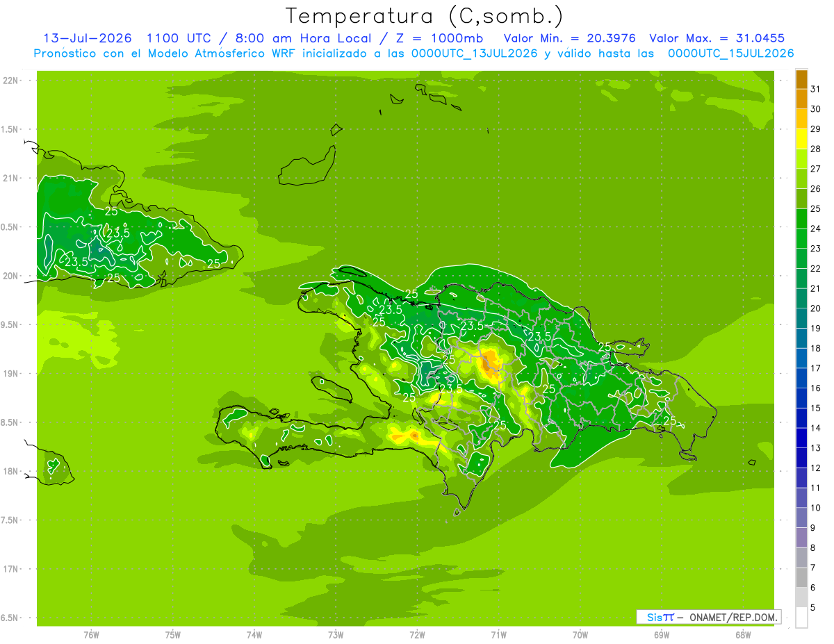Click the "70W" longitude label
The width and height of the screenshot is (834, 644).
(x=580, y=634)
